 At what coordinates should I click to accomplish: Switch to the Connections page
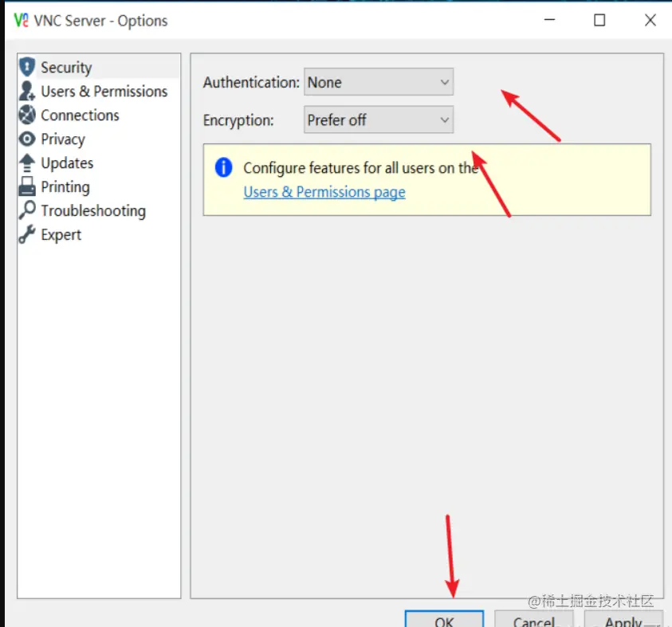click(99, 116)
